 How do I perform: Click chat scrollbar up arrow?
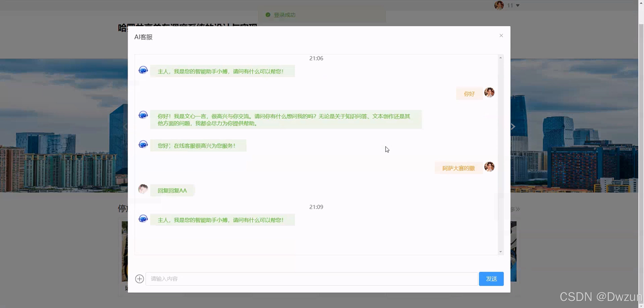pyautogui.click(x=501, y=58)
